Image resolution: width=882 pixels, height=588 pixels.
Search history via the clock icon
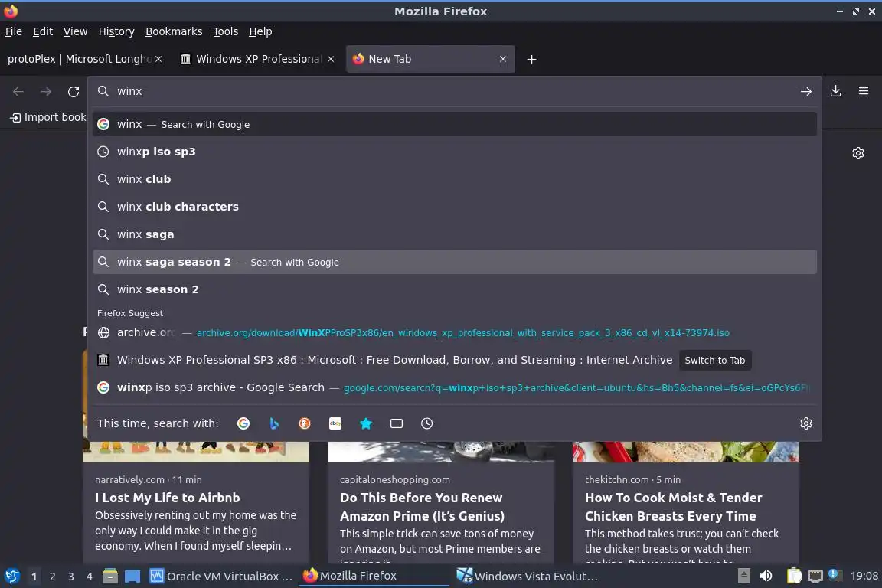427,423
